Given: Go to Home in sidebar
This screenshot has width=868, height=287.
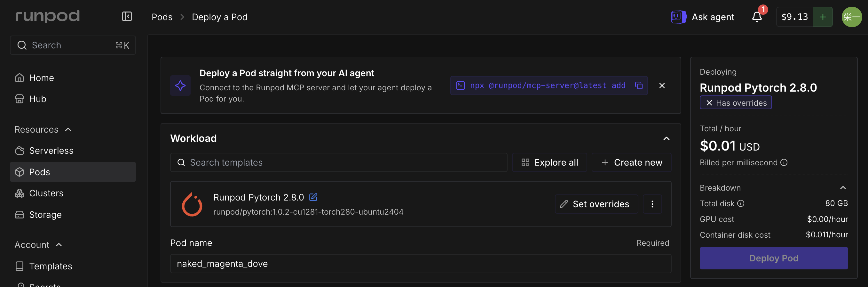Looking at the screenshot, I should [x=73, y=78].
